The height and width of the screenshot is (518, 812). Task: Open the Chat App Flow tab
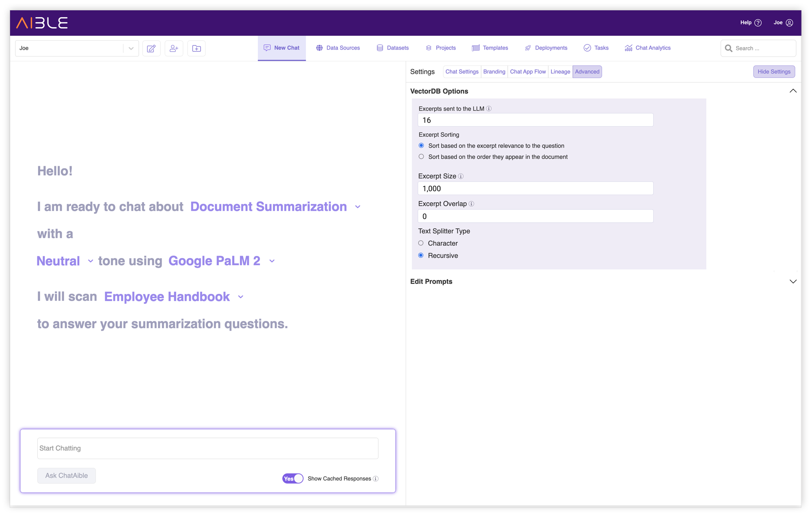(x=528, y=72)
